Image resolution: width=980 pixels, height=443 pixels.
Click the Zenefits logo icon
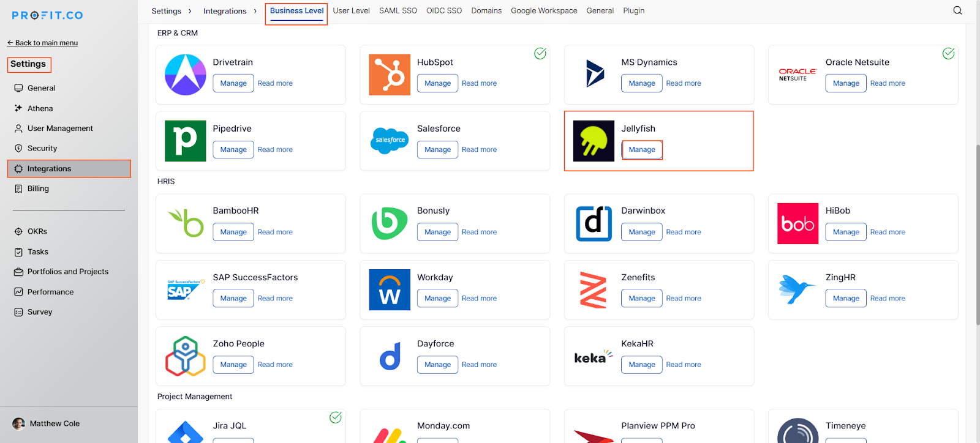(594, 290)
